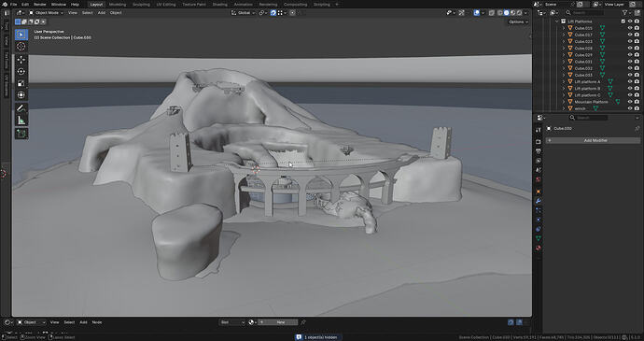Open the viewport Add menu
644x341 pixels.
pos(101,13)
